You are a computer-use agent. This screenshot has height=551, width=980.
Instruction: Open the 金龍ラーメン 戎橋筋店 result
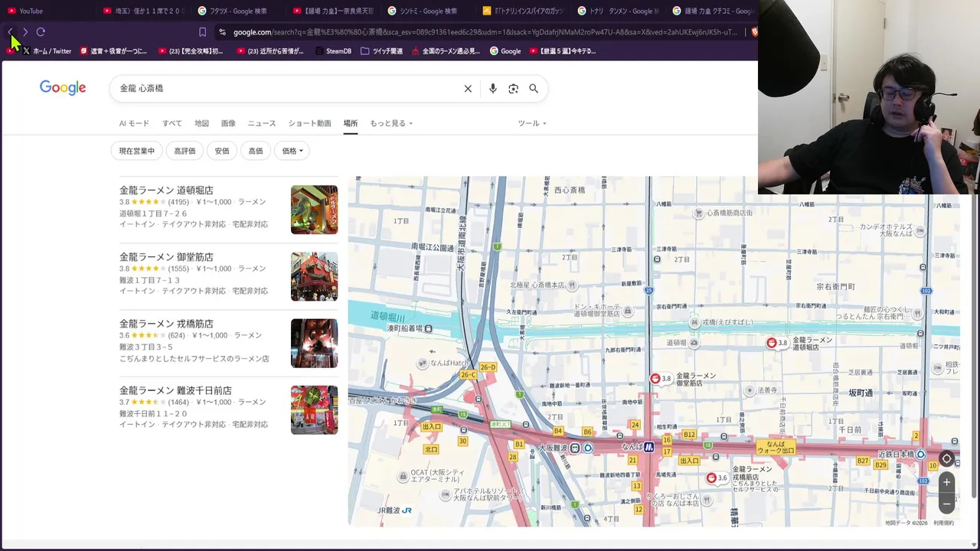pos(166,324)
